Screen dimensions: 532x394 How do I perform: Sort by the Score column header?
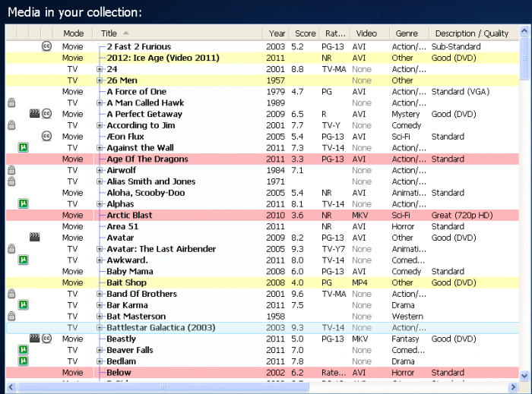(x=305, y=33)
